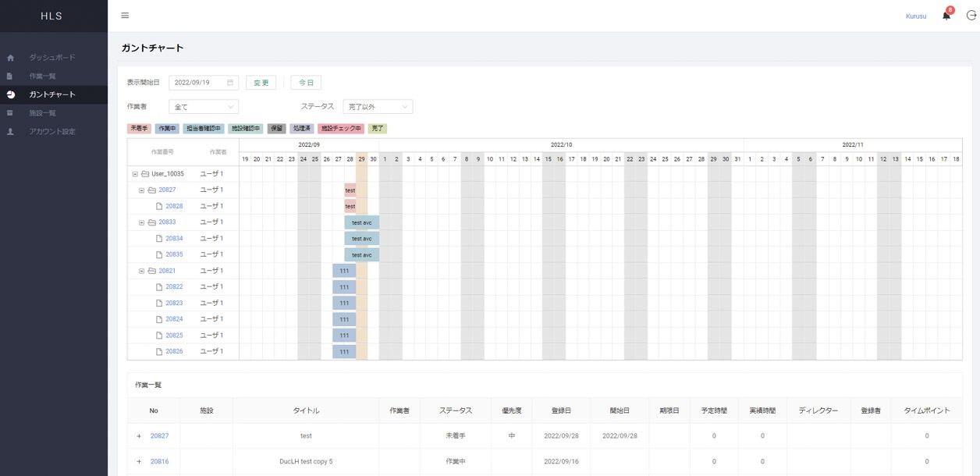Screen dimensions: 980x476
Task: Open task link 20827 in 作業一覧 table
Action: point(159,436)
